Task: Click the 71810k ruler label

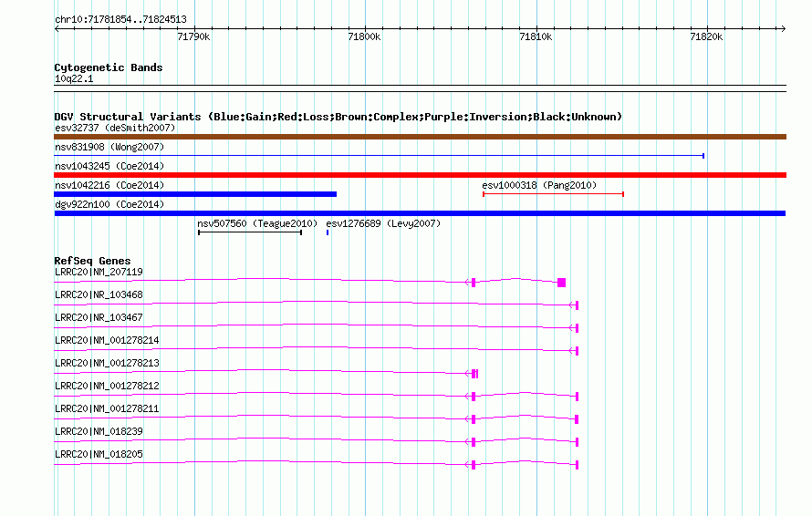Action: tap(536, 36)
